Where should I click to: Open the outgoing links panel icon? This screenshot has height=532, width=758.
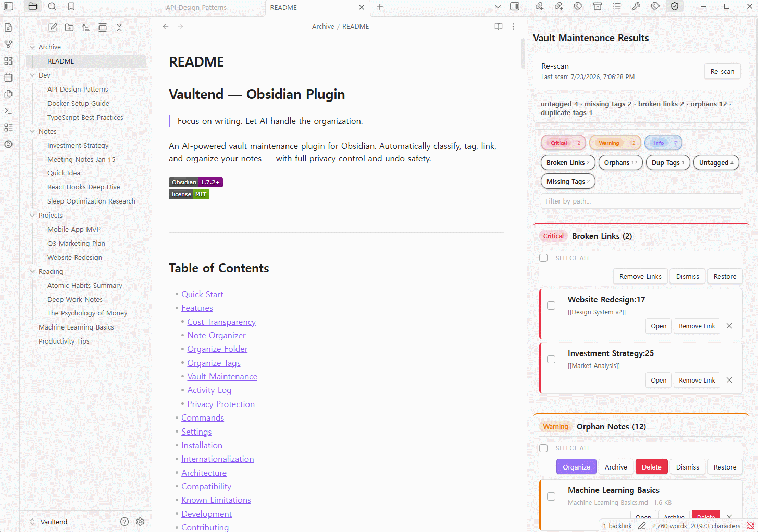click(558, 6)
